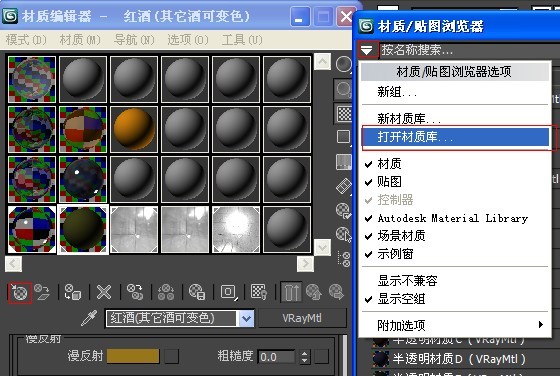Click the VRayMtl material type button
The height and width of the screenshot is (376, 560).
click(302, 318)
